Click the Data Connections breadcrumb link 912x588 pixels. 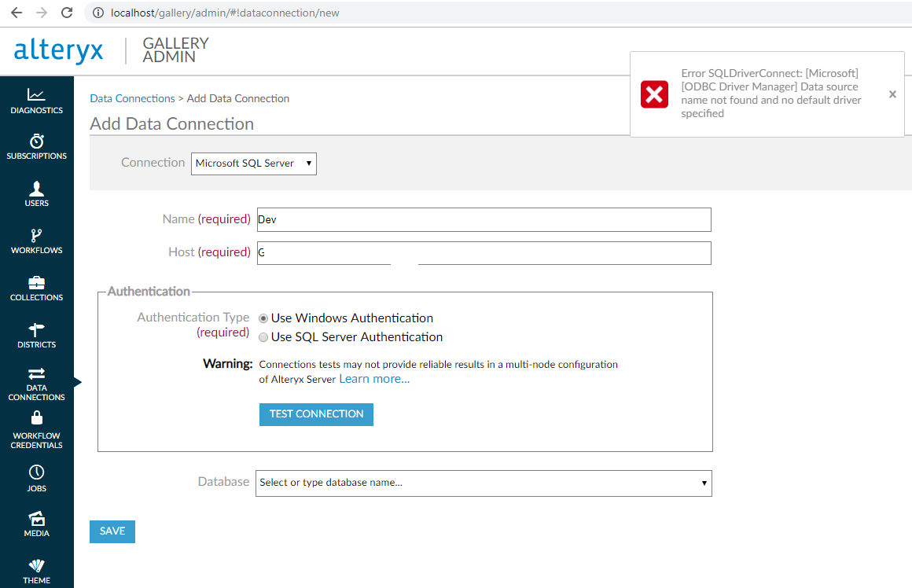point(131,97)
